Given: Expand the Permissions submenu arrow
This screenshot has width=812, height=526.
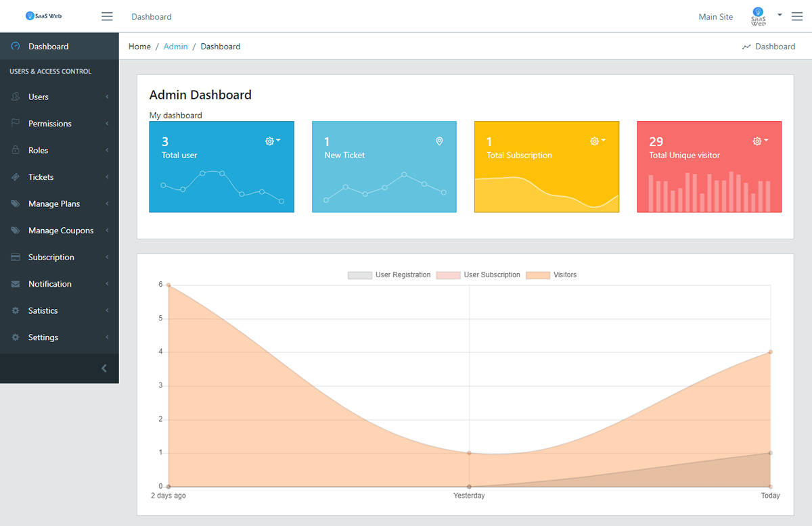Looking at the screenshot, I should [x=107, y=124].
